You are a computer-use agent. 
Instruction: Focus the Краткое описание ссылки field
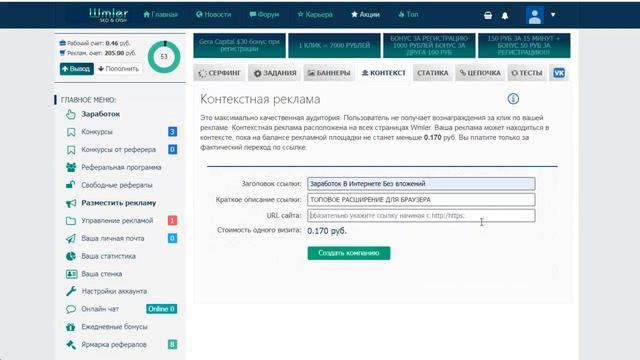421,200
